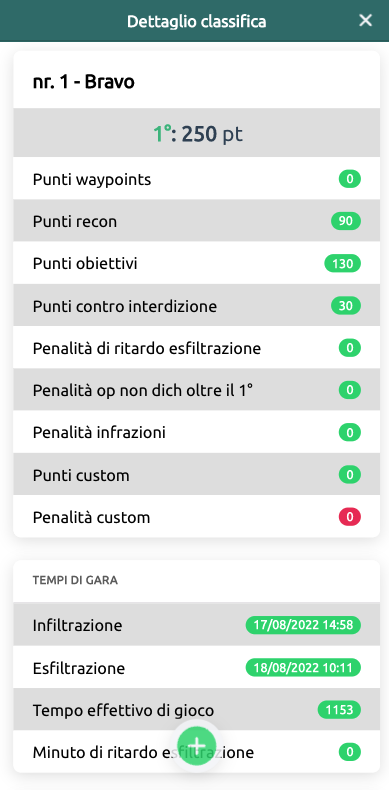Select the Penalità infrazioni row

[197, 432]
